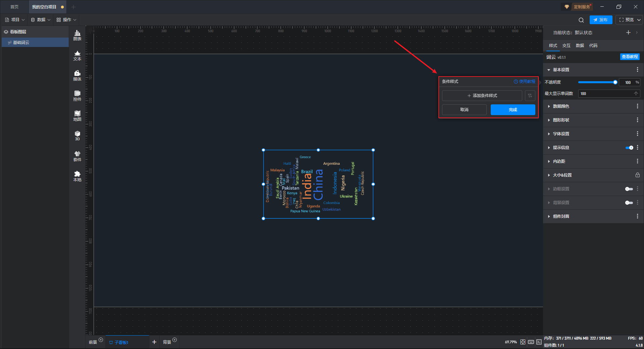
Task: Click the 最大显示单词数 input field
Action: coord(605,94)
